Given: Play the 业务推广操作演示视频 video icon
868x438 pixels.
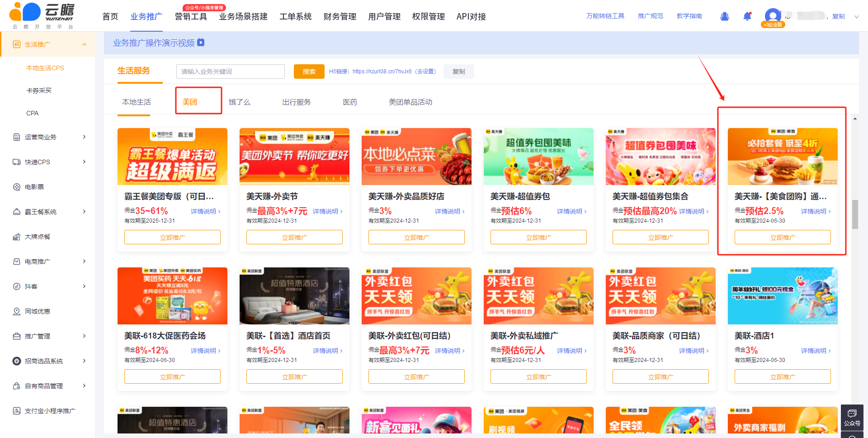Looking at the screenshot, I should (201, 43).
